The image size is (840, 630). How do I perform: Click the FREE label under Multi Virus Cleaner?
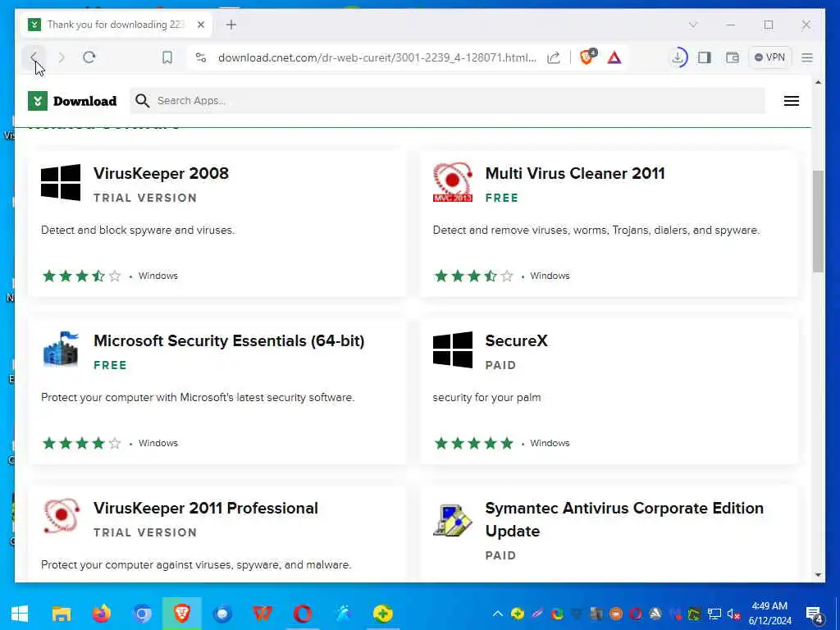[x=501, y=198]
